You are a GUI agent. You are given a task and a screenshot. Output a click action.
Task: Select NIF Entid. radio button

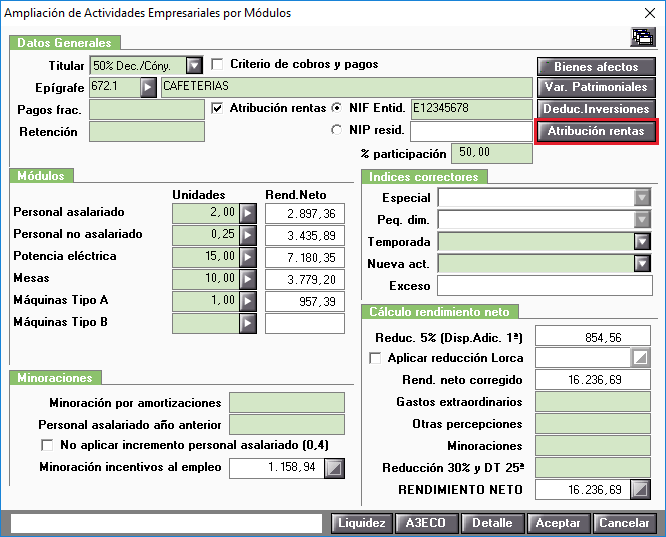coord(336,108)
